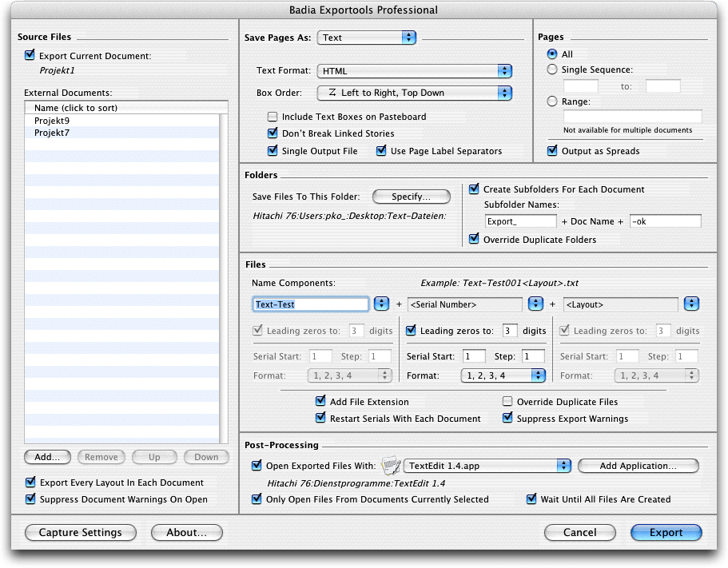This screenshot has height=568, width=728.
Task: Click the Layout component field
Action: [621, 304]
